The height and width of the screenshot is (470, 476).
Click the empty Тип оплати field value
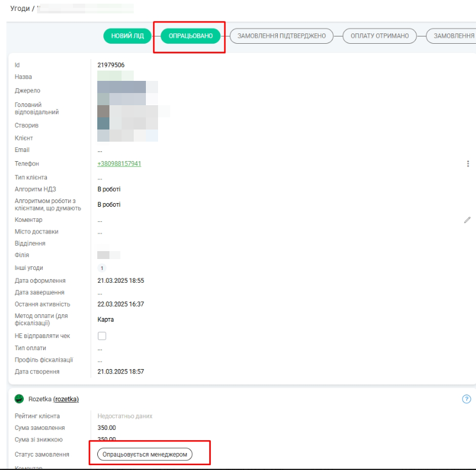(x=100, y=348)
